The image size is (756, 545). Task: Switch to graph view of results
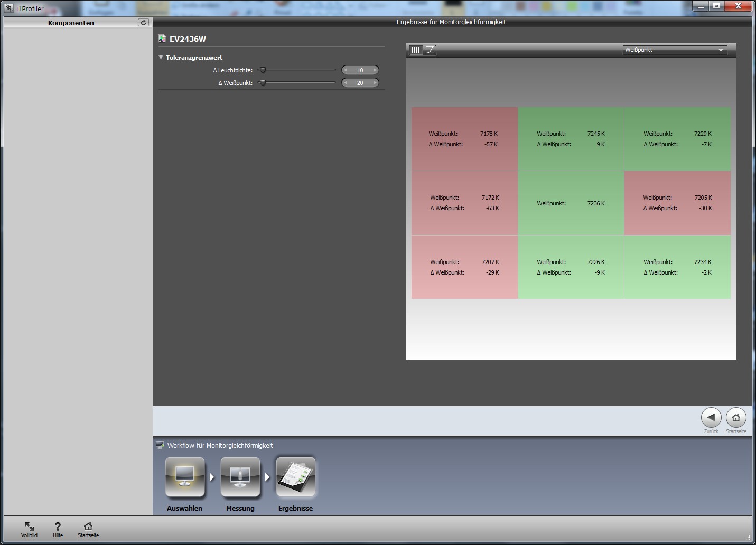430,50
